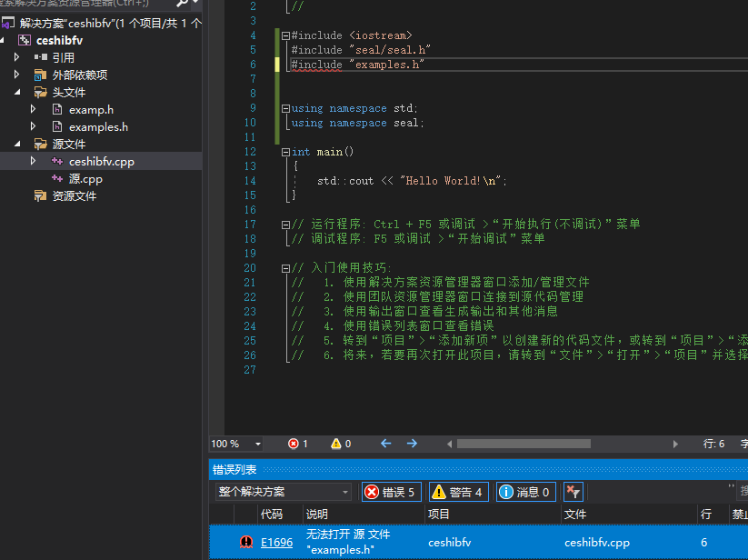
Task: Toggle the 警告 4 filter button
Action: [x=459, y=492]
